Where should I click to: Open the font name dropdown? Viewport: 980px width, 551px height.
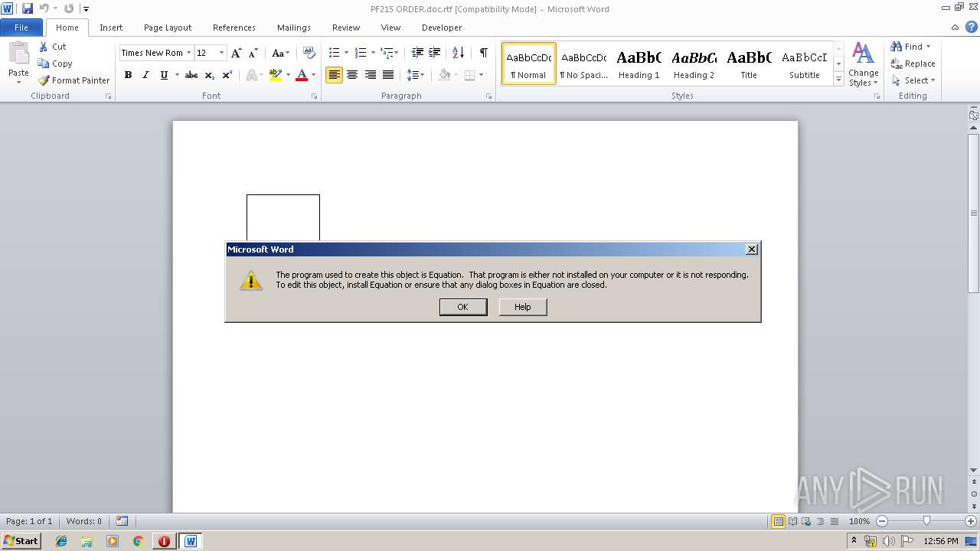pyautogui.click(x=188, y=53)
